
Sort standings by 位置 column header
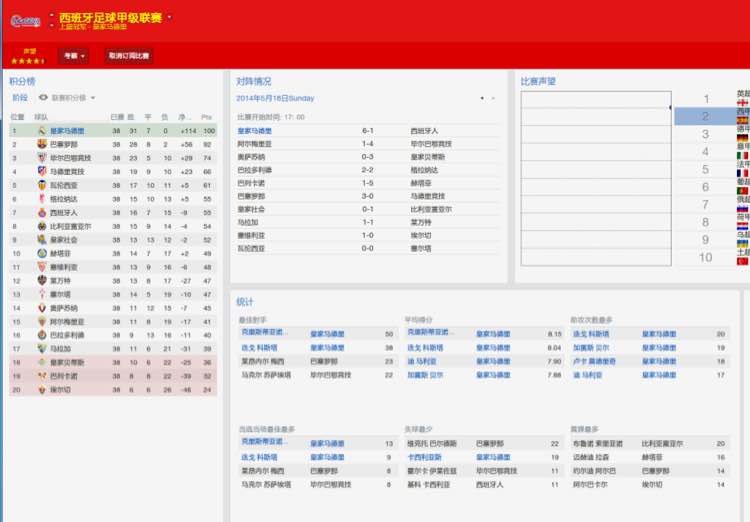pos(18,117)
